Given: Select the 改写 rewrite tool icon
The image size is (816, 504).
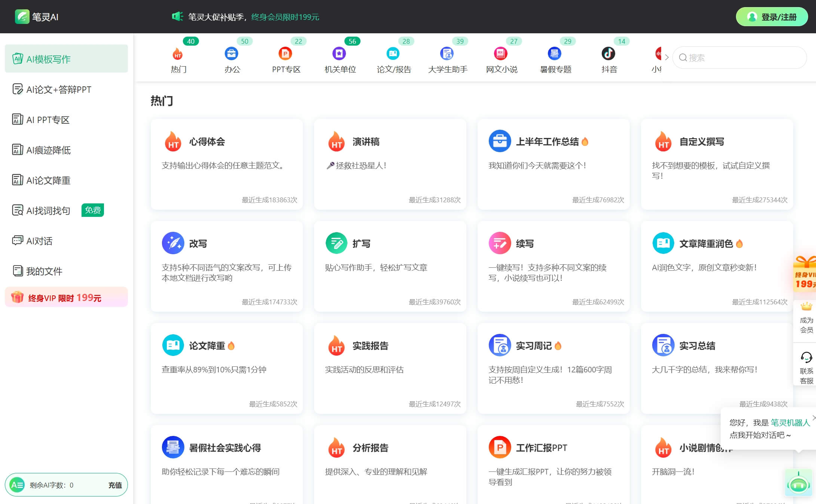Looking at the screenshot, I should pos(173,243).
